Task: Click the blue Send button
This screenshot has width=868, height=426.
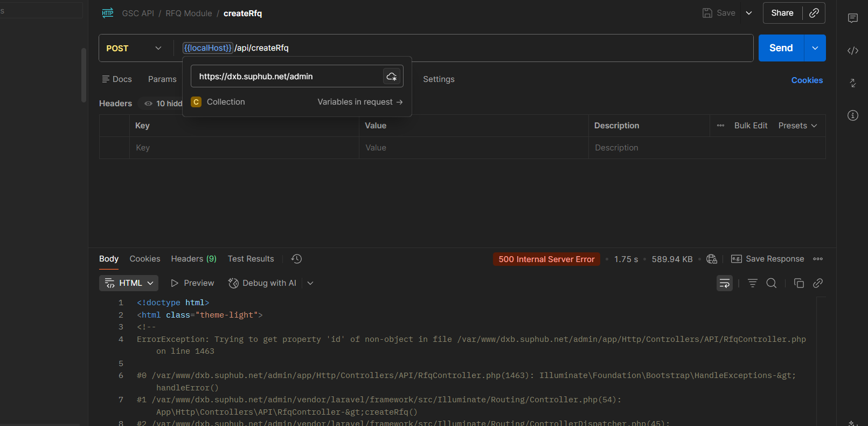Action: pyautogui.click(x=781, y=48)
